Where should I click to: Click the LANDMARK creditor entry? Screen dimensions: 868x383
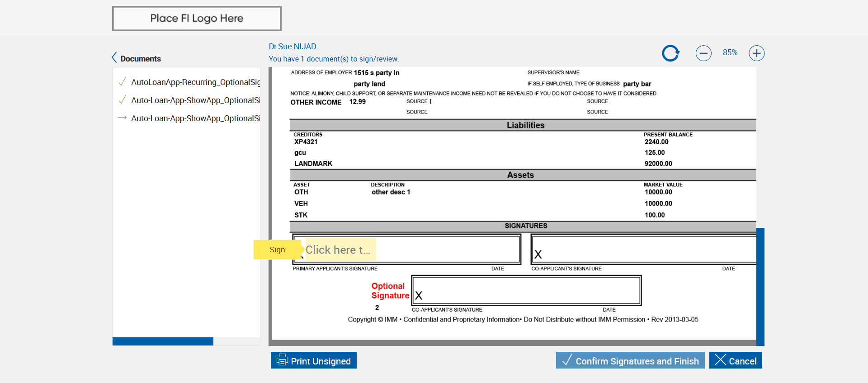[x=313, y=164]
